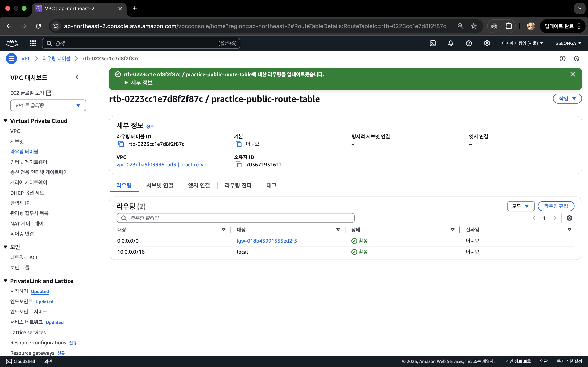
Task: Open the 작업 actions dropdown
Action: [x=567, y=98]
